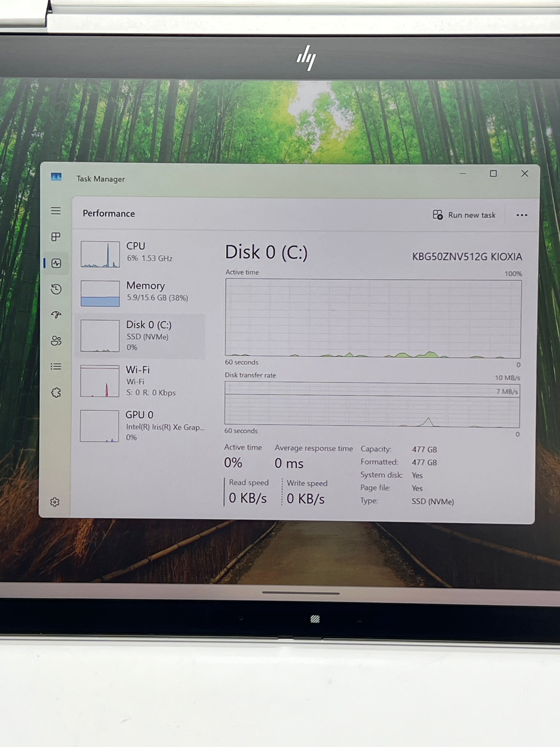Open Task Manager settings gear

pos(55,502)
